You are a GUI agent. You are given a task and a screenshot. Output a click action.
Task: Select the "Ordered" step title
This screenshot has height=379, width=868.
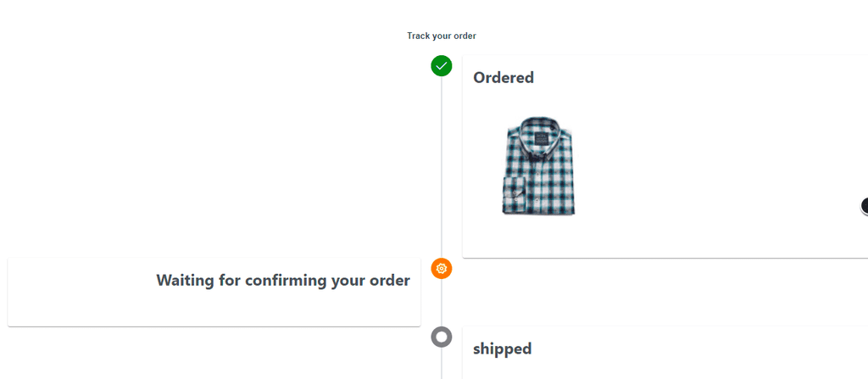[504, 77]
